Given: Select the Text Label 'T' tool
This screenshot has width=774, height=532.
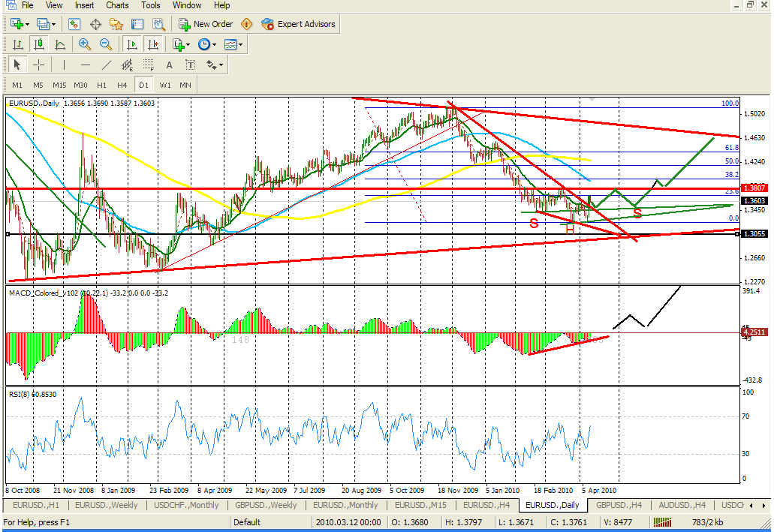Looking at the screenshot, I should [x=190, y=65].
